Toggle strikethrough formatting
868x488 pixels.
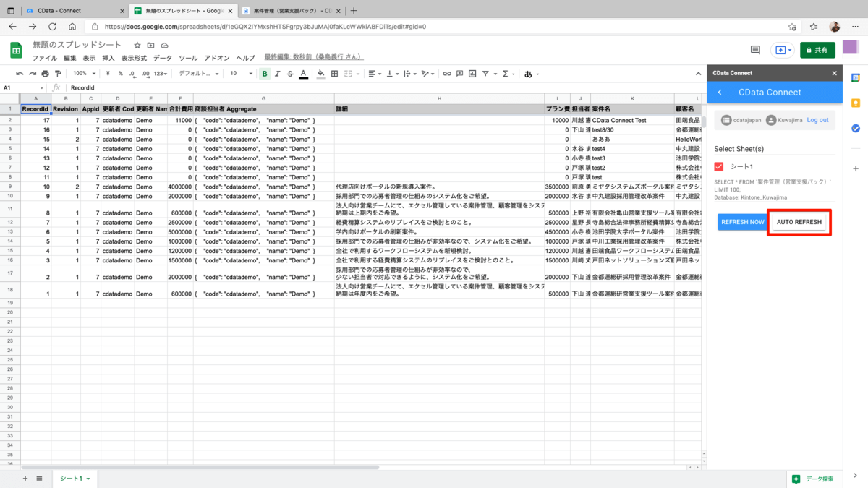click(x=290, y=74)
